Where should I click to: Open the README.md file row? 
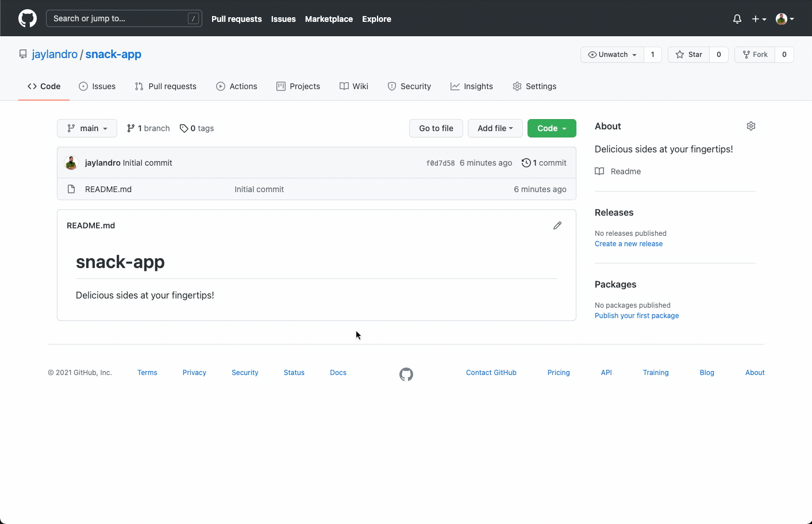click(317, 189)
